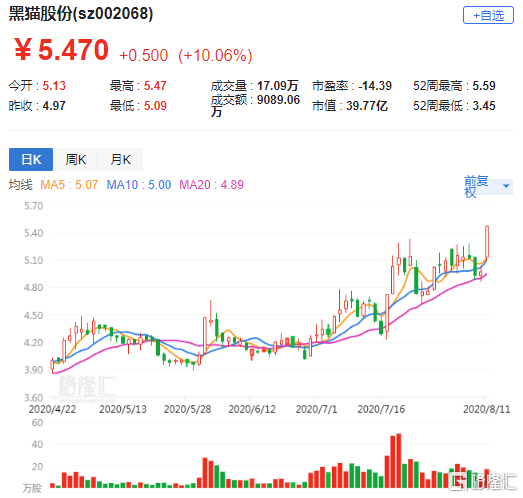Click y-axis price label 5.40
This screenshot has height=498, width=523.
coord(34,233)
